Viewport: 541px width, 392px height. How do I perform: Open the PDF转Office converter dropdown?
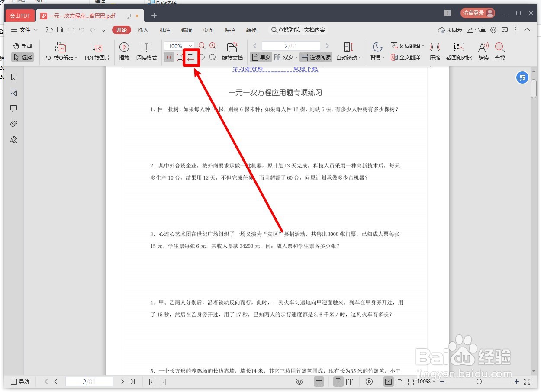(61, 52)
